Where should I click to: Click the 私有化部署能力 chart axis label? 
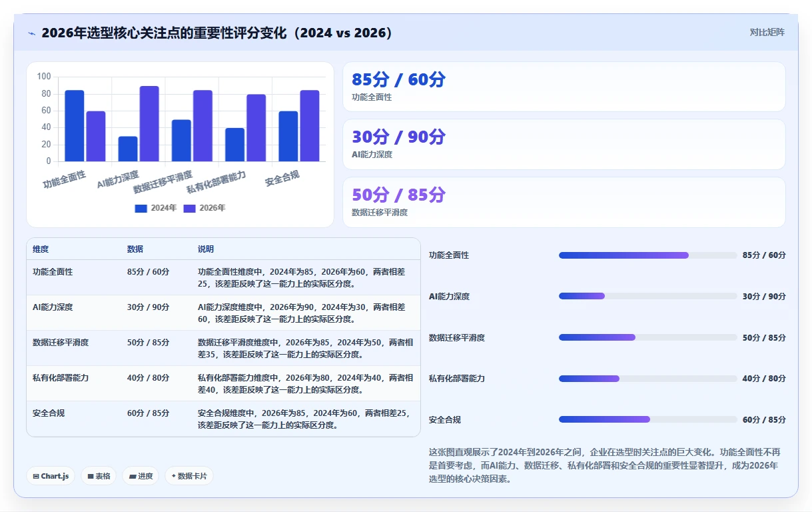pos(216,183)
